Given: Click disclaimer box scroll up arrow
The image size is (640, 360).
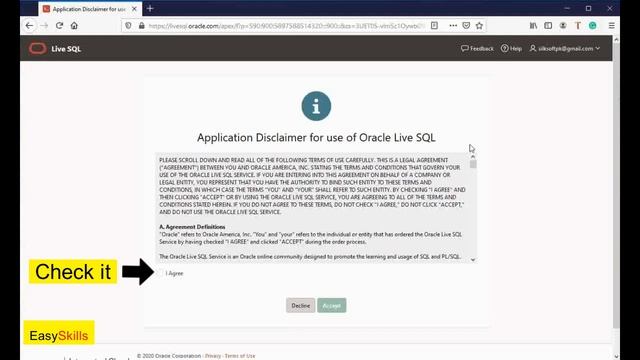Looking at the screenshot, I should point(473,156).
